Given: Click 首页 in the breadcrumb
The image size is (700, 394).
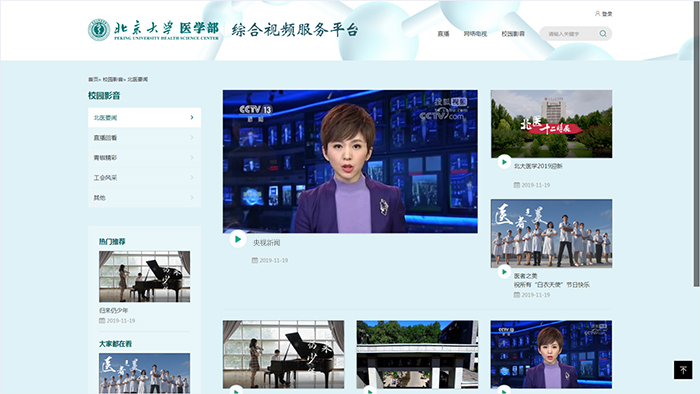Looking at the screenshot, I should pyautogui.click(x=93, y=79).
